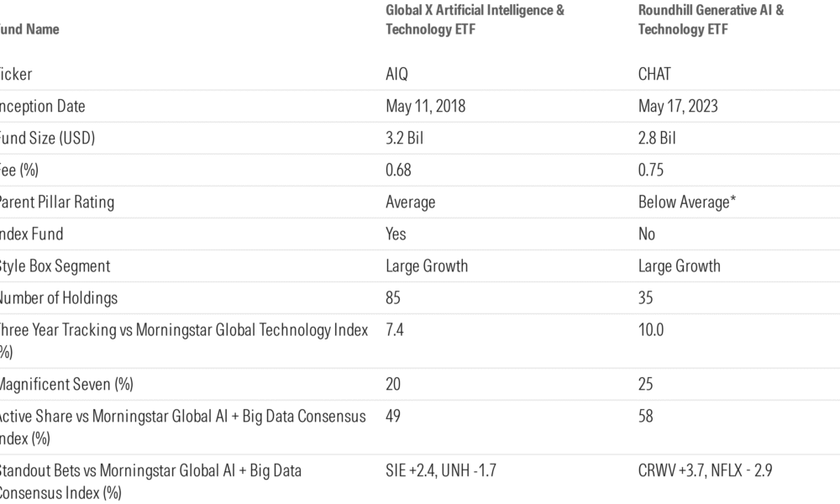This screenshot has height=504, width=840.
Task: Click the Number of Holdings row label
Action: click(x=57, y=298)
